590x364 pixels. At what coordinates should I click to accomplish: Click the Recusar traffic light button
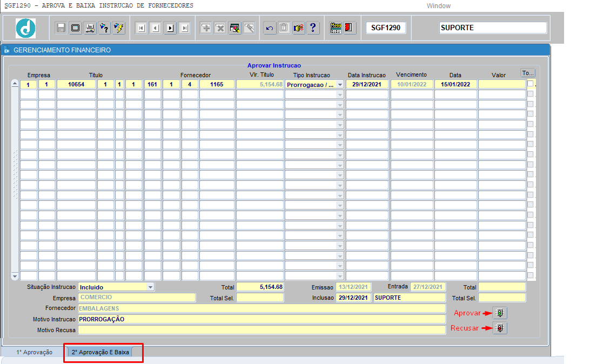coord(500,328)
